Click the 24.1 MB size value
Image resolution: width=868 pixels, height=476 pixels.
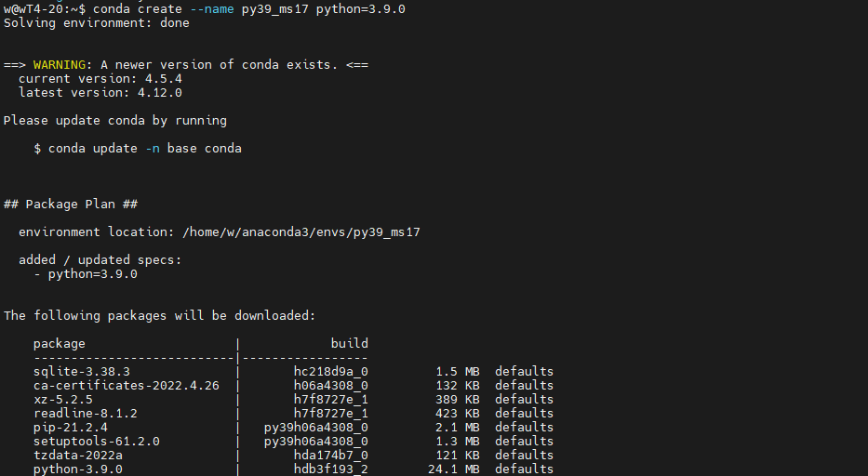click(x=453, y=469)
